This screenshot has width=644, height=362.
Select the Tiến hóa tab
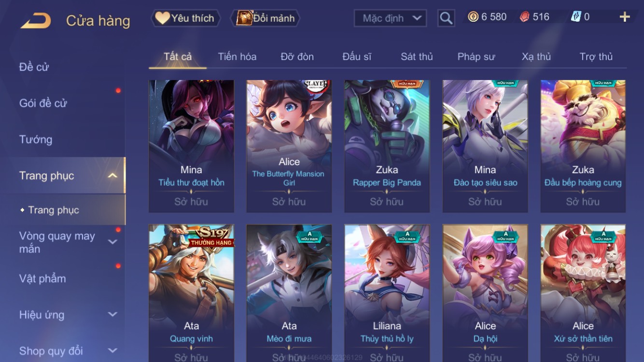point(237,56)
